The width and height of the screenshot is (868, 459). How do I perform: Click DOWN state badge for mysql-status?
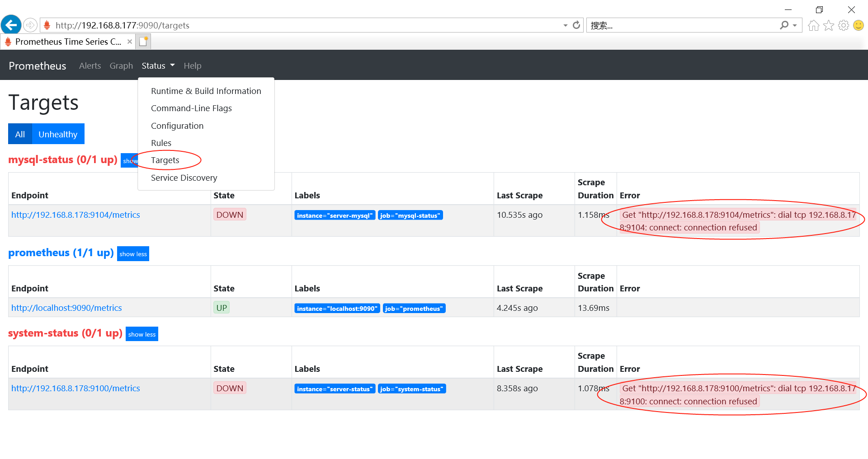tap(230, 215)
